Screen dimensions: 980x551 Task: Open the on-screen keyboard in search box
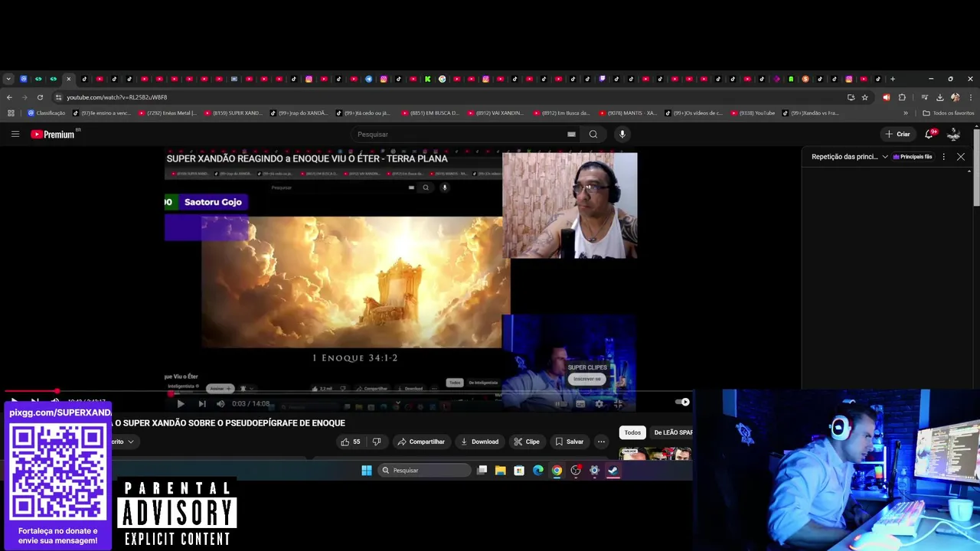[571, 134]
